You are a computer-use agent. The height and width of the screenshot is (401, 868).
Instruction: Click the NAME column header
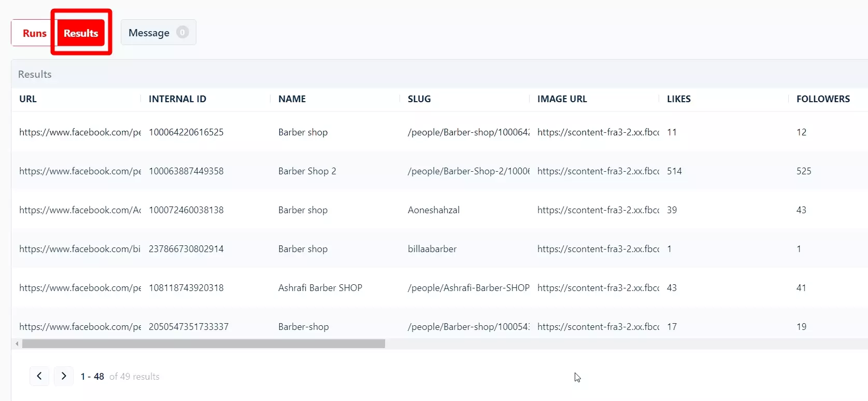[x=292, y=99]
